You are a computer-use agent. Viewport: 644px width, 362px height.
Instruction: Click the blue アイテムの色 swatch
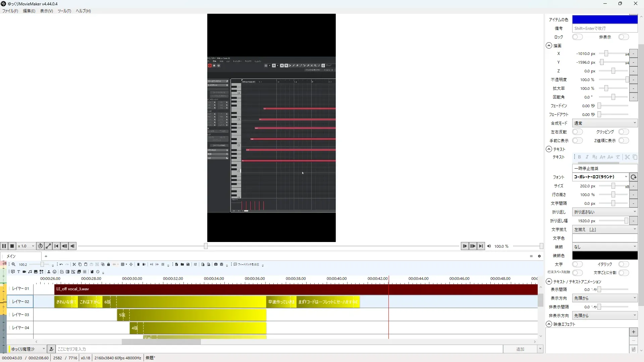pos(604,19)
